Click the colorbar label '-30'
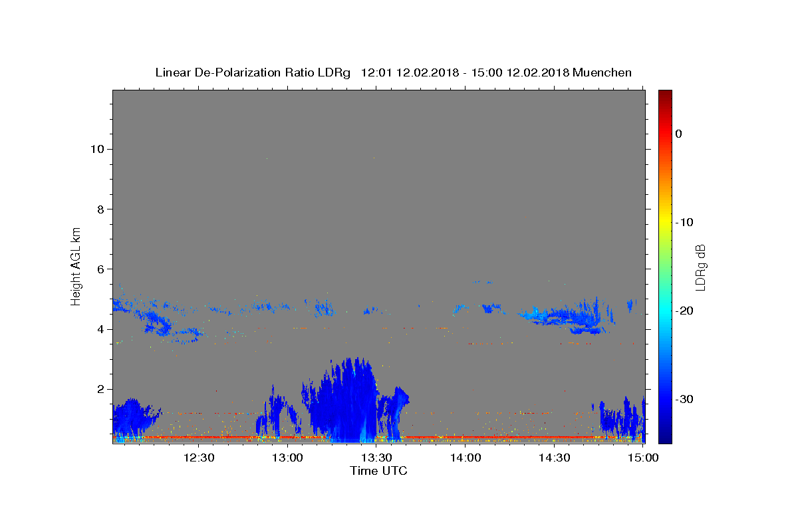The height and width of the screenshot is (532, 798). (x=685, y=399)
